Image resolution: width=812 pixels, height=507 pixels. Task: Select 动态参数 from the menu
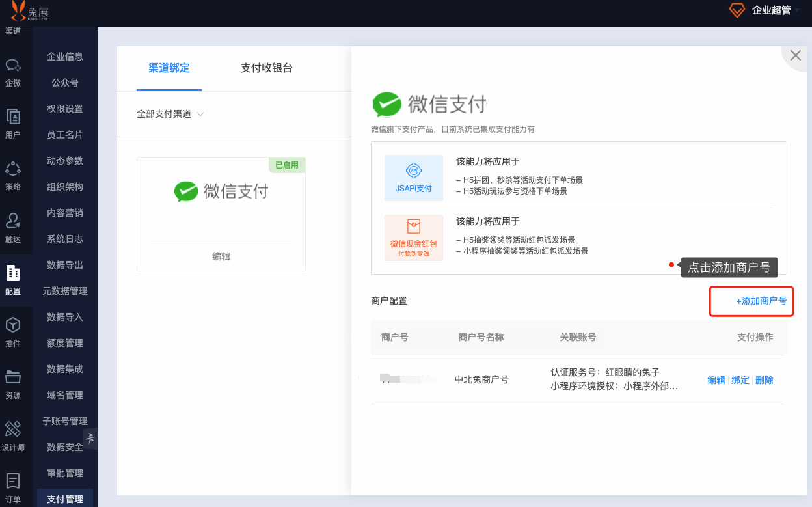point(65,161)
